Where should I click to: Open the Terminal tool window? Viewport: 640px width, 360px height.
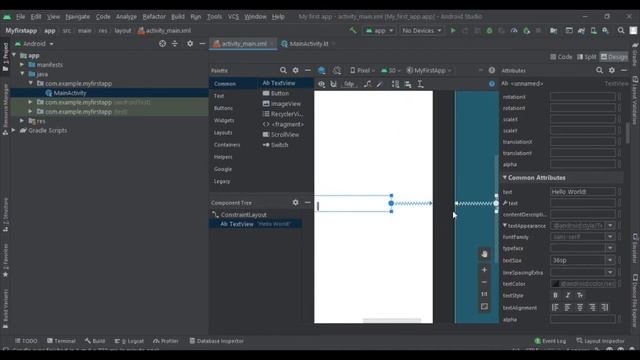click(61, 341)
